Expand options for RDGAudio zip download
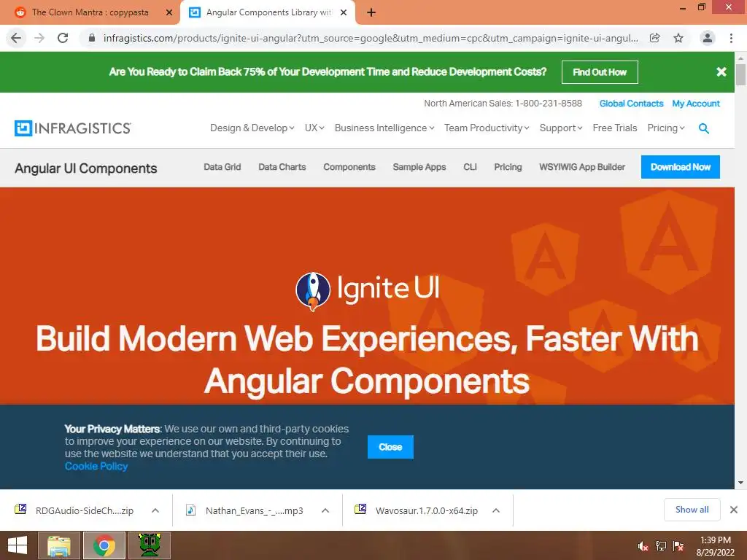The image size is (747, 560). point(155,510)
